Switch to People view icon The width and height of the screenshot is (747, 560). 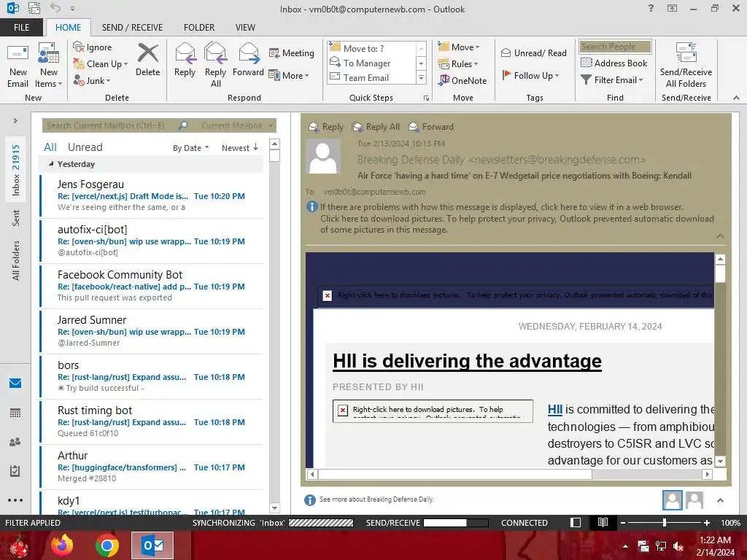(x=15, y=442)
